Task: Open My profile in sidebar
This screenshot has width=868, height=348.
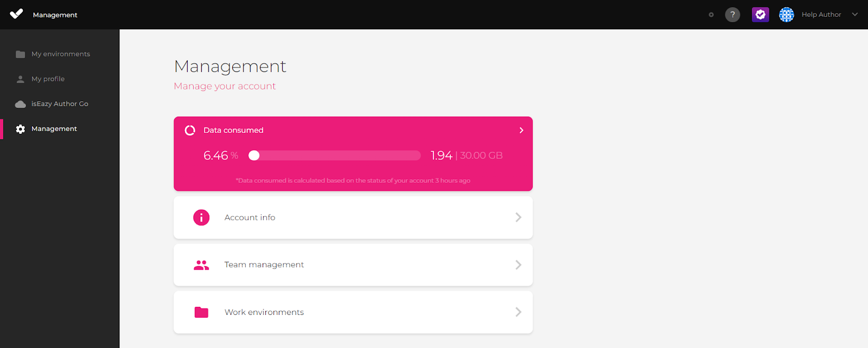Action: click(48, 79)
